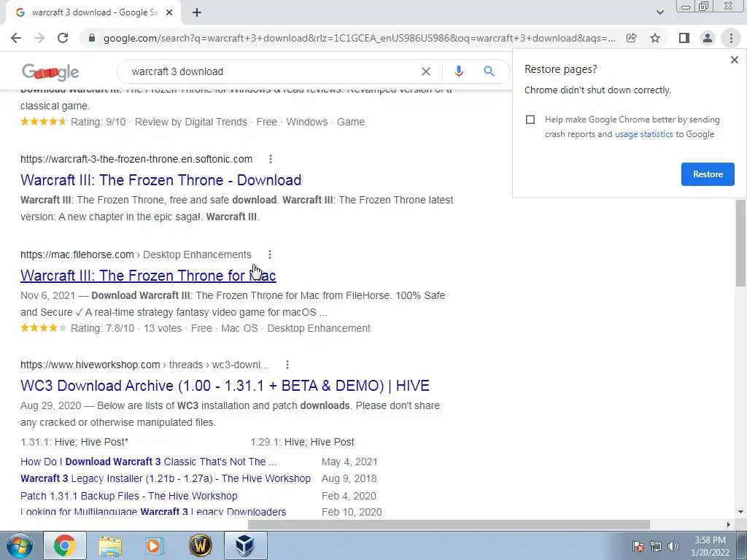Screen dimensions: 747x560
Task: Open the usage statistics link
Action: point(643,134)
